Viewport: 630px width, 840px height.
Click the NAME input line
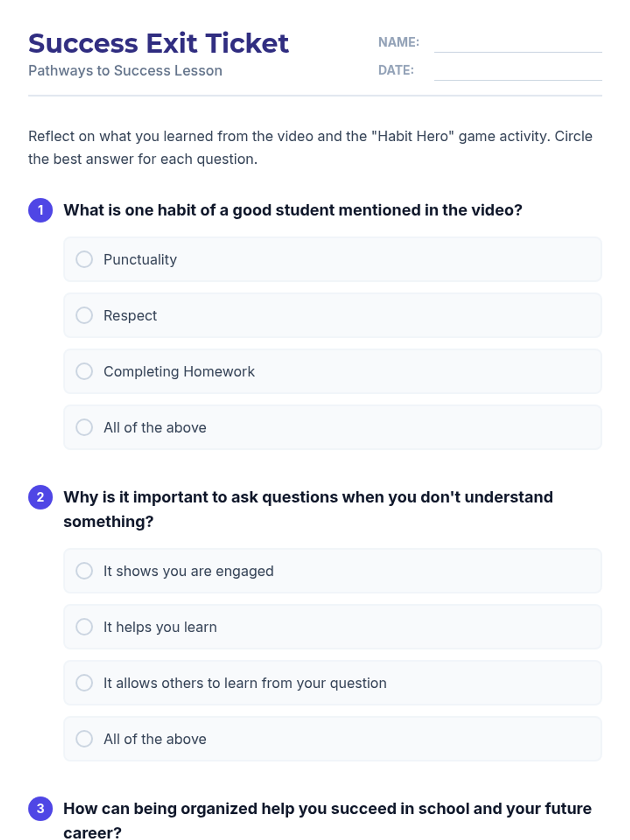click(518, 44)
